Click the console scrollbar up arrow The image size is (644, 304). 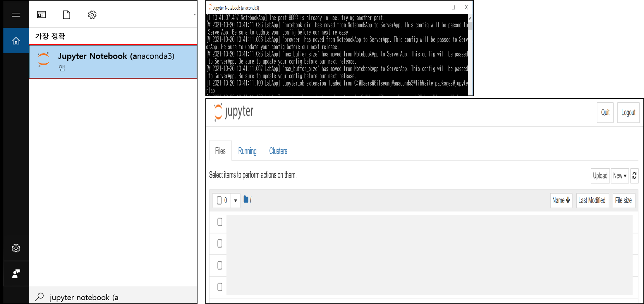click(x=470, y=18)
